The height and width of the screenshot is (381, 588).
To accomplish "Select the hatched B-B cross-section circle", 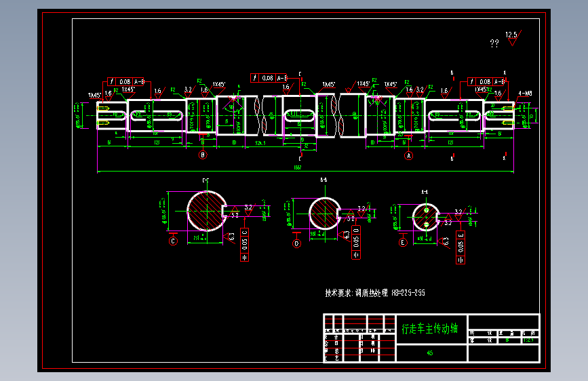I will point(325,214).
